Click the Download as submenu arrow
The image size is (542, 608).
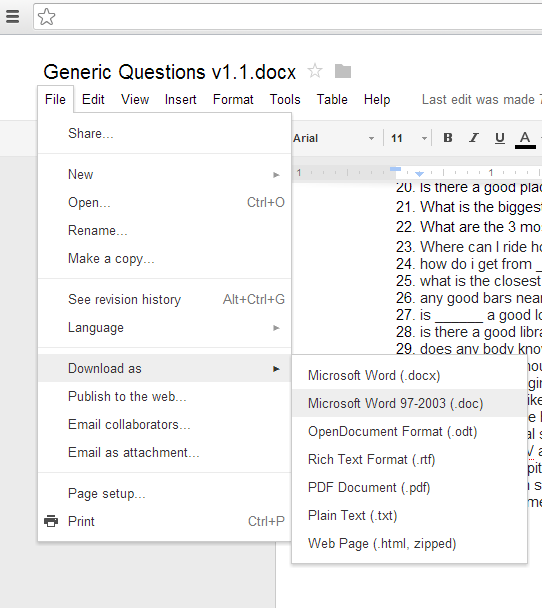tap(276, 369)
